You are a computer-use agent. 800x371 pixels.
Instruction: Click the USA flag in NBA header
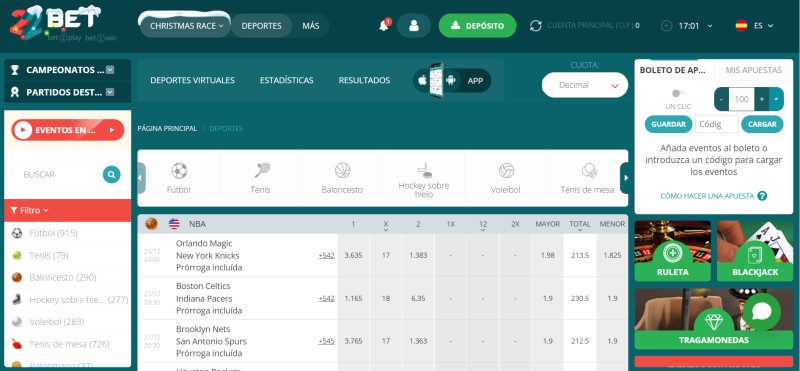(174, 224)
